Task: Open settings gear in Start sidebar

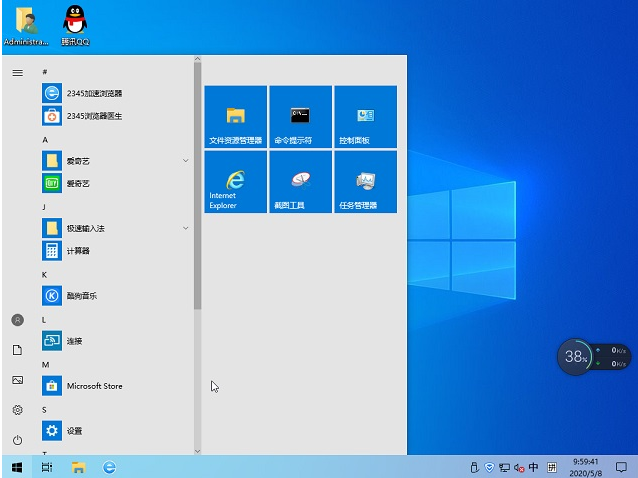Action: click(x=17, y=410)
